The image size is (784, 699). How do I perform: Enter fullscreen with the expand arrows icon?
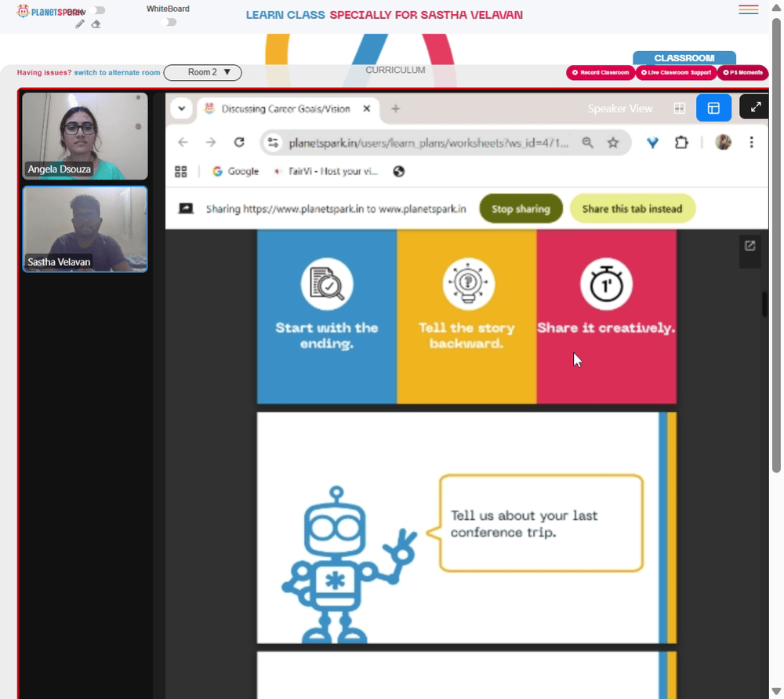tap(754, 107)
